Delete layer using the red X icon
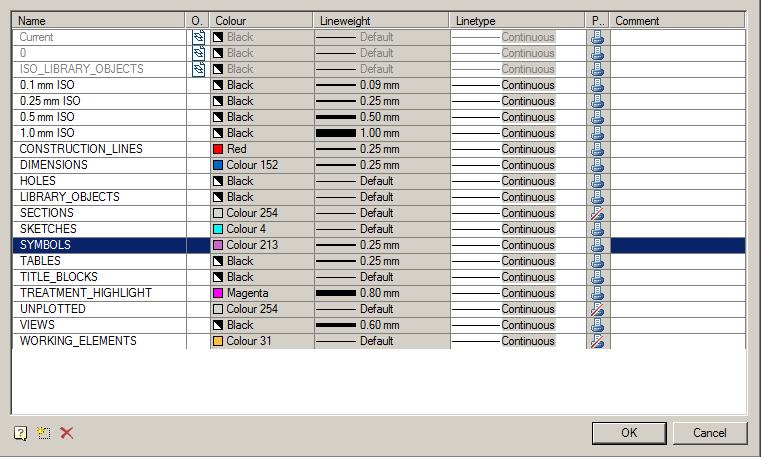The width and height of the screenshot is (761, 457). point(66,433)
